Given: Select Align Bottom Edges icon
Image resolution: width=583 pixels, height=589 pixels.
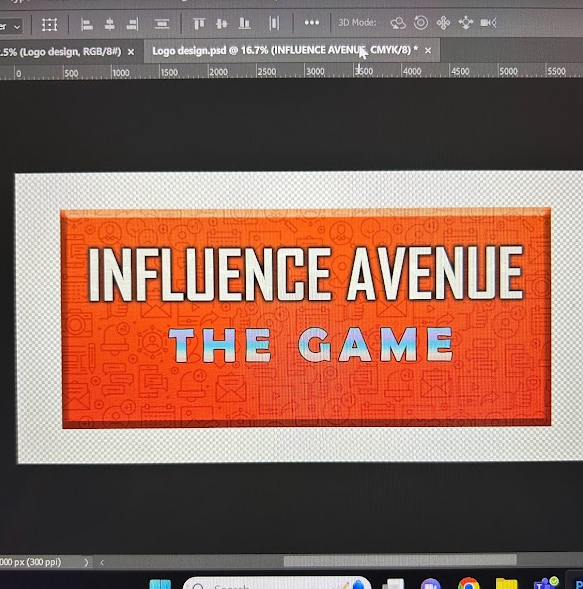Looking at the screenshot, I should (x=245, y=24).
